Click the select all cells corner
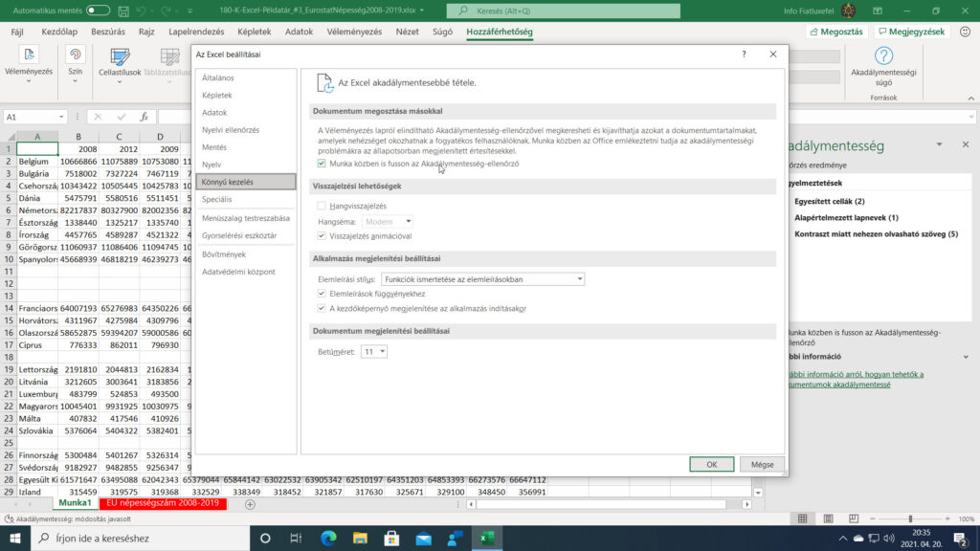980x551 pixels. (10, 136)
